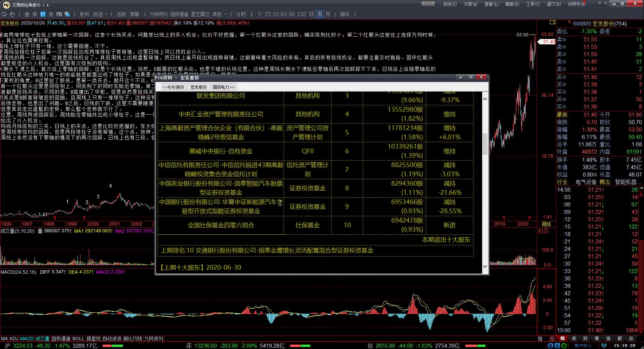Click the 全 toolbar icon
Screen dimensions: 644x349
point(27,14)
